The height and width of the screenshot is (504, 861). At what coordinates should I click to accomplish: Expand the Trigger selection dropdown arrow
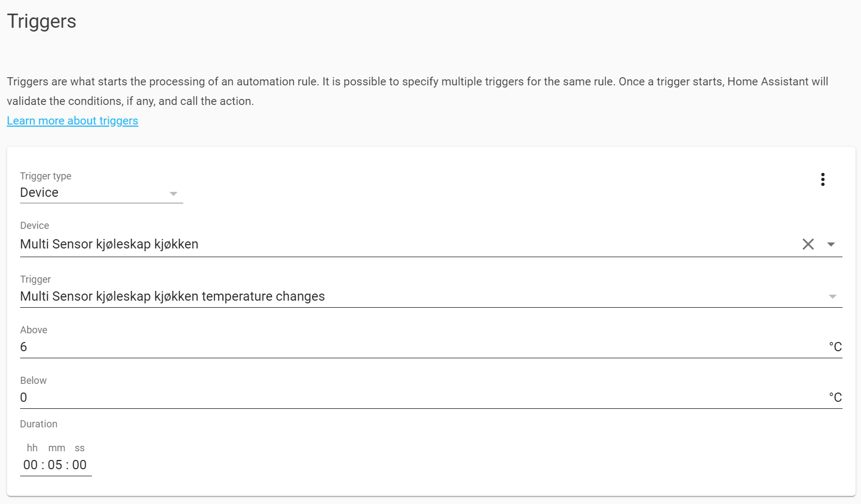click(x=832, y=297)
